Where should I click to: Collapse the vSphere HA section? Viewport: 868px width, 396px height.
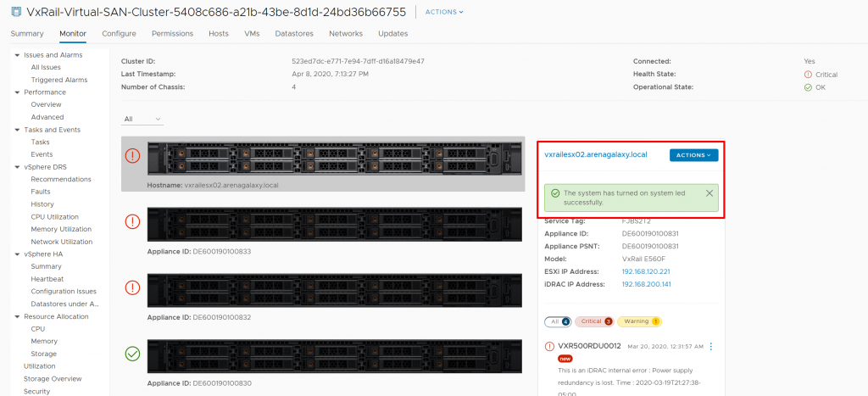(17, 254)
